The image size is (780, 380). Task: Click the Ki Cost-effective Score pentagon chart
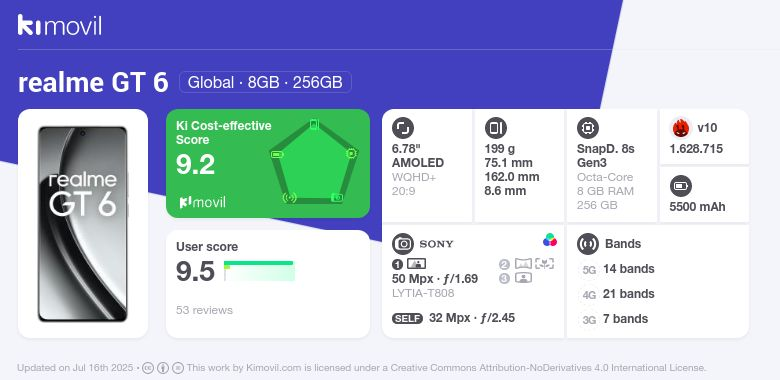tap(314, 162)
